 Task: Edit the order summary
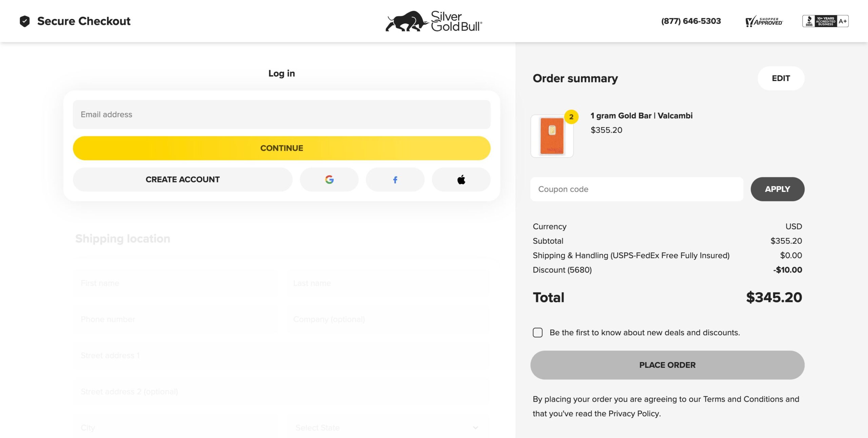[x=781, y=78]
